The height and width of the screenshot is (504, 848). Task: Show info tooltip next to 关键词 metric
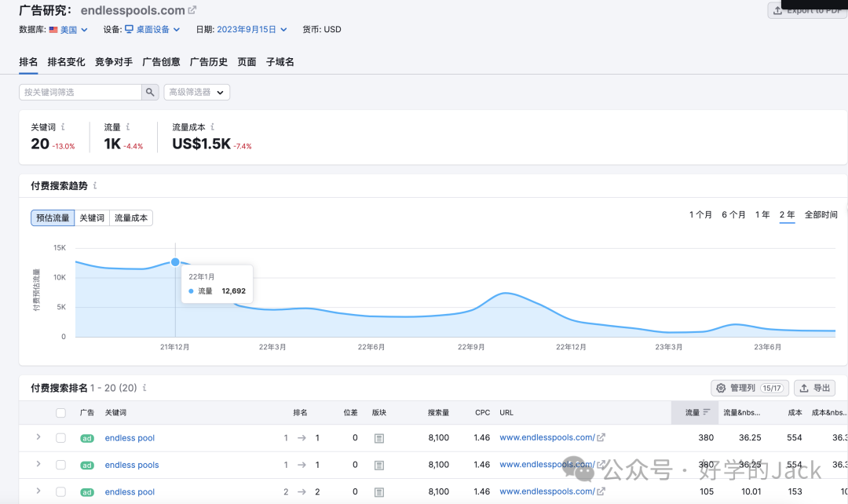tap(64, 127)
